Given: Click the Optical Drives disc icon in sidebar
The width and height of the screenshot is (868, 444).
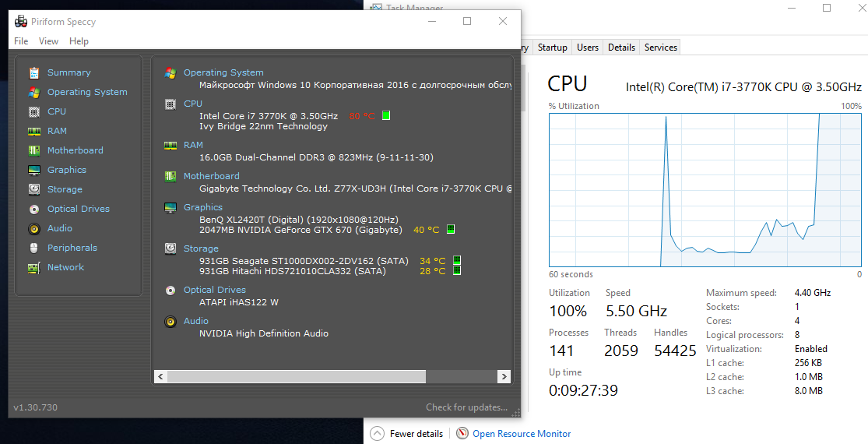Looking at the screenshot, I should coord(34,209).
